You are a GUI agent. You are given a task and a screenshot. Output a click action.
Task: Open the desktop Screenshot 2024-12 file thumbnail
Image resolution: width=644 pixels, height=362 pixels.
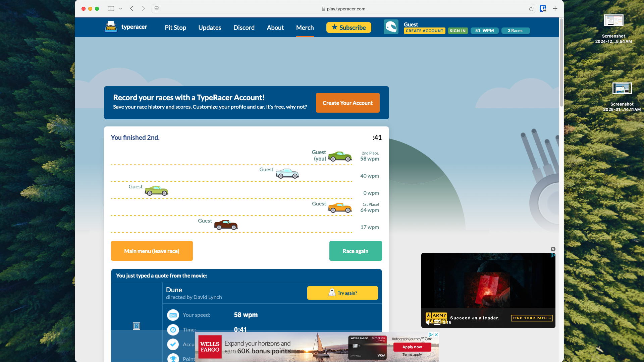click(613, 20)
